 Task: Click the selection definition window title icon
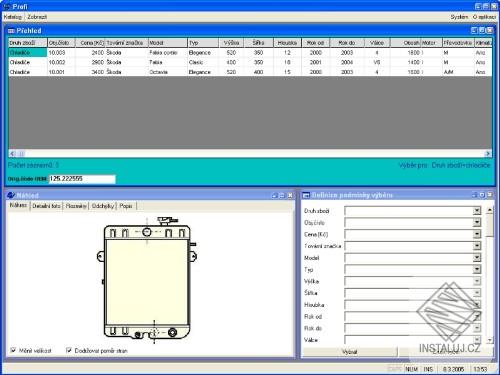point(306,195)
